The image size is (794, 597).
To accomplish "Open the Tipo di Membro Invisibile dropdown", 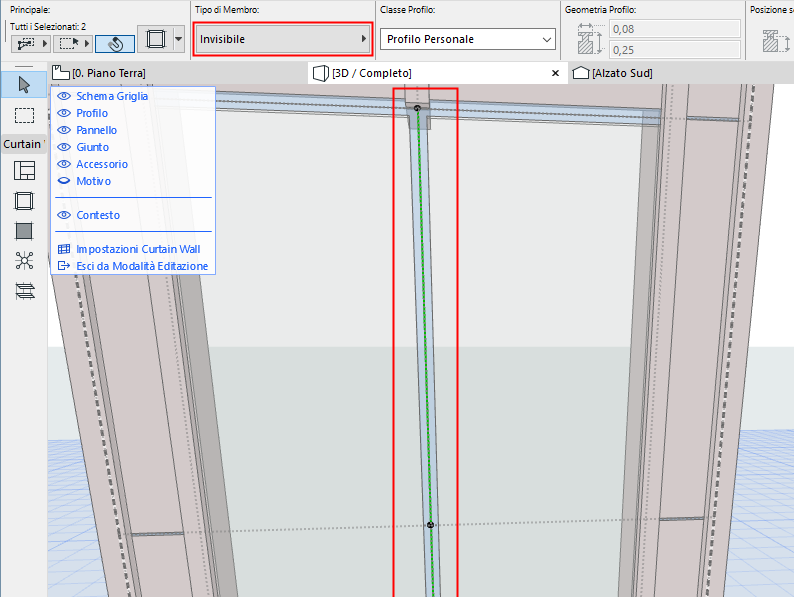I will tap(282, 39).
